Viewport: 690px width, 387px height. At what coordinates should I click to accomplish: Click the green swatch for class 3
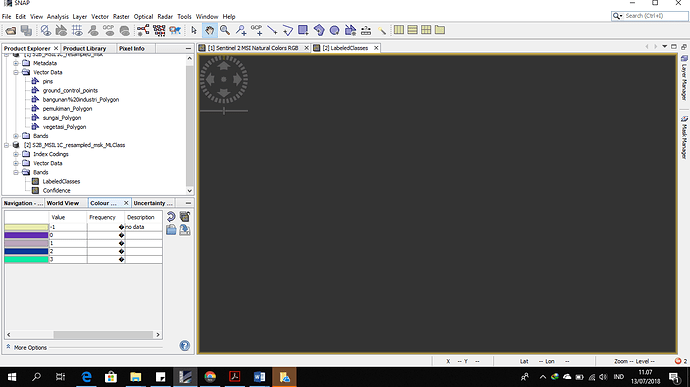pos(26,259)
